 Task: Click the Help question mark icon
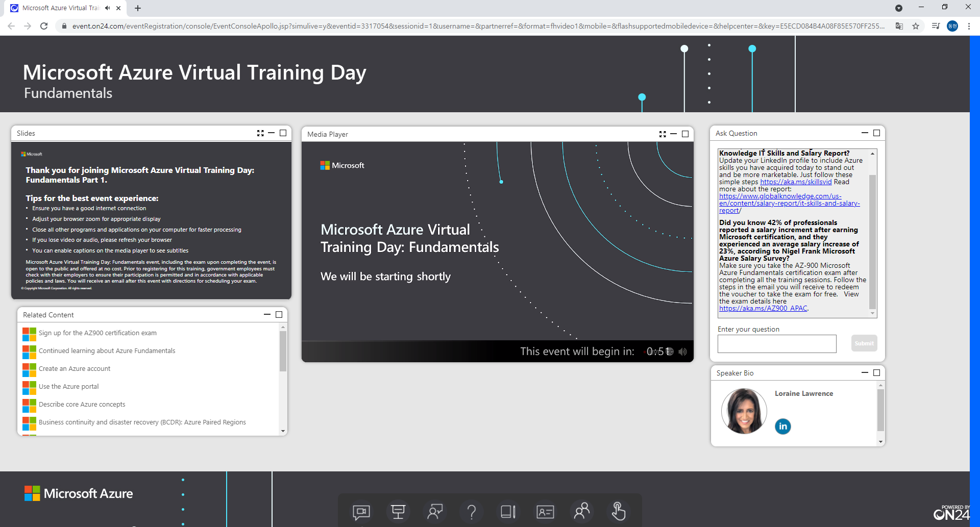[472, 512]
